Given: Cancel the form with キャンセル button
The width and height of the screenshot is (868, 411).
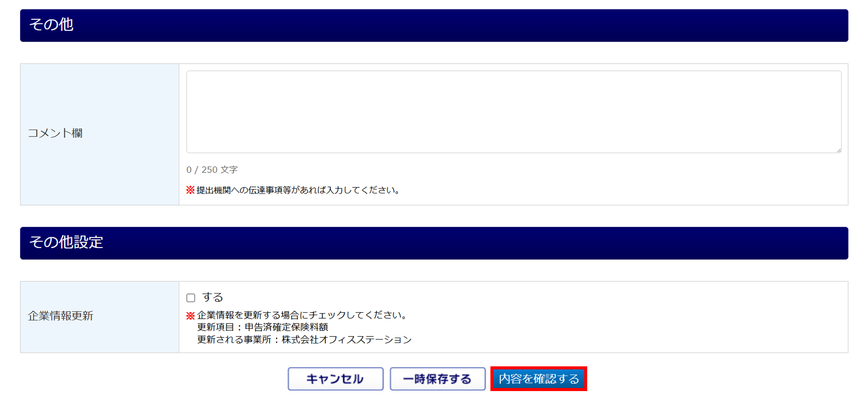Looking at the screenshot, I should pos(335,379).
